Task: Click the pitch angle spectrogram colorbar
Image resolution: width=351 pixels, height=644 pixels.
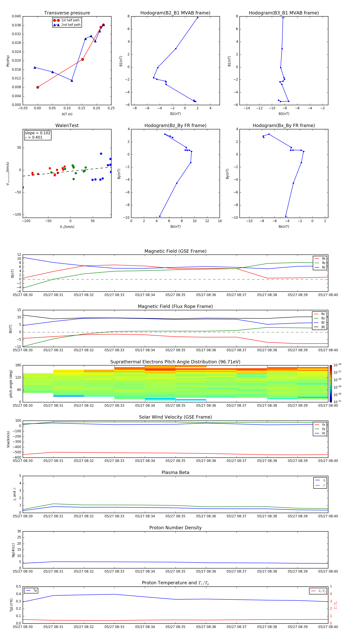Action: click(331, 384)
